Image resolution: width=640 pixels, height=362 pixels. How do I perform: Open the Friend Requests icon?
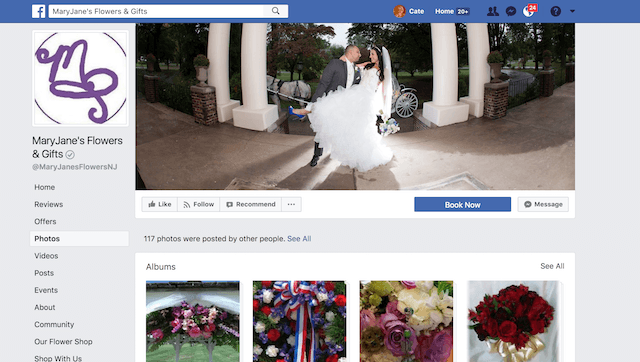pyautogui.click(x=493, y=11)
